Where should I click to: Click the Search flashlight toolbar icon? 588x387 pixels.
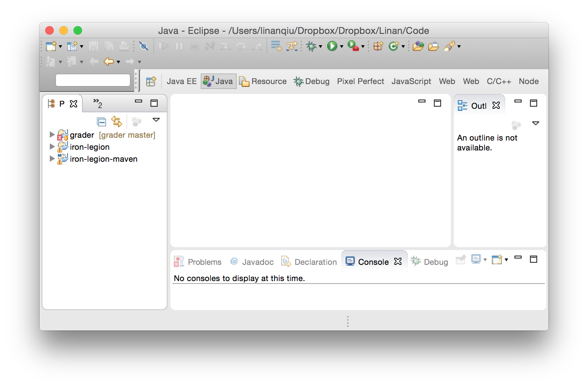click(x=449, y=46)
